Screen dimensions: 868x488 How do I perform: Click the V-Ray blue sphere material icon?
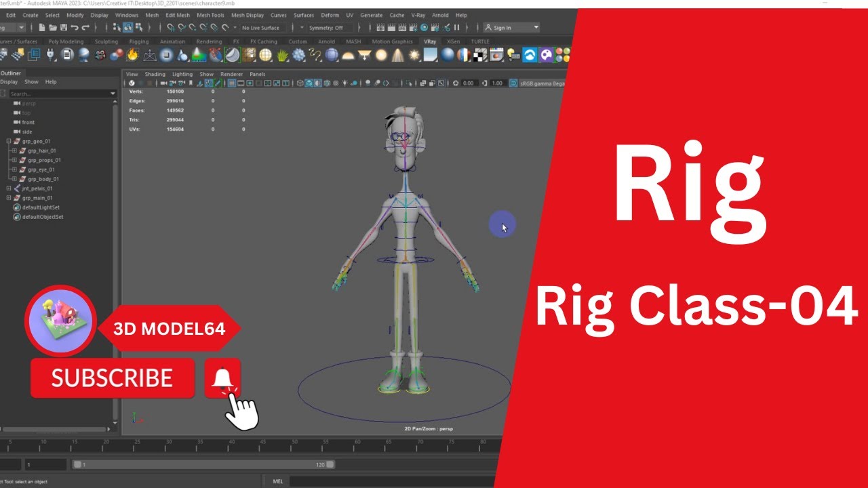[448, 55]
